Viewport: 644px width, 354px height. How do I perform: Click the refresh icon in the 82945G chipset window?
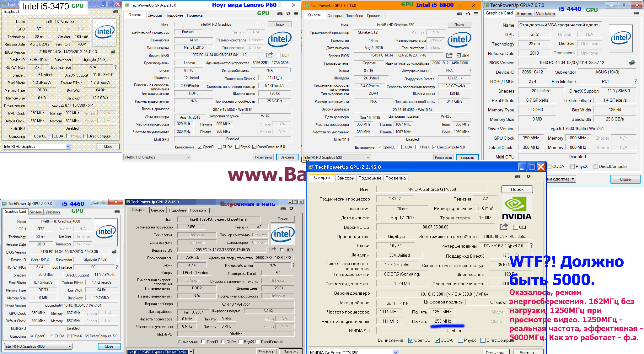291,208
